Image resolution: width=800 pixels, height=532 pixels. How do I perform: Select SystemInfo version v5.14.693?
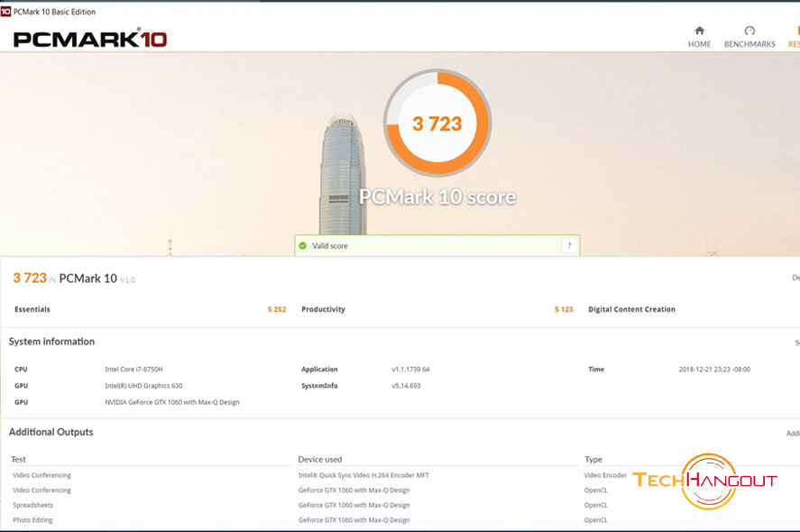[406, 386]
